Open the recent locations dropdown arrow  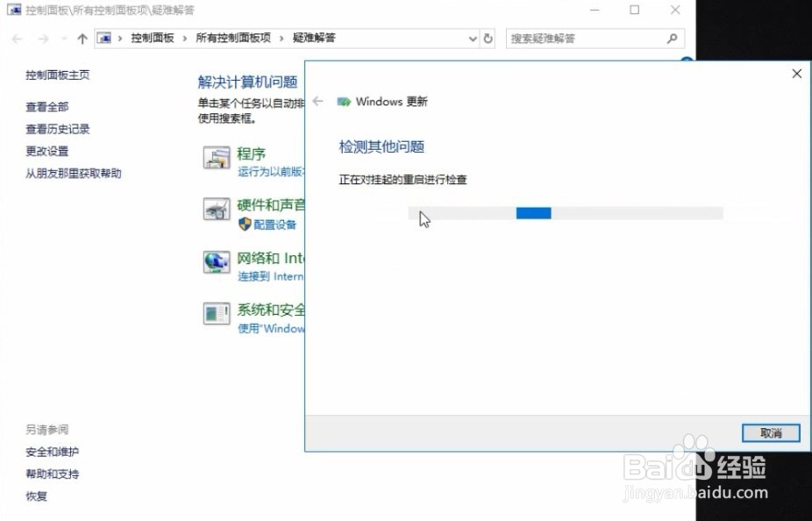click(64, 39)
